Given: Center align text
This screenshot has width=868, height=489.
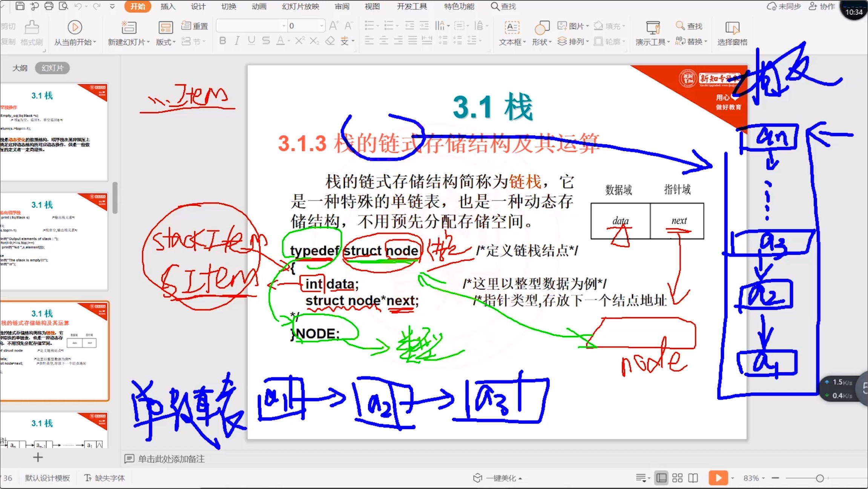Looking at the screenshot, I should coord(383,40).
